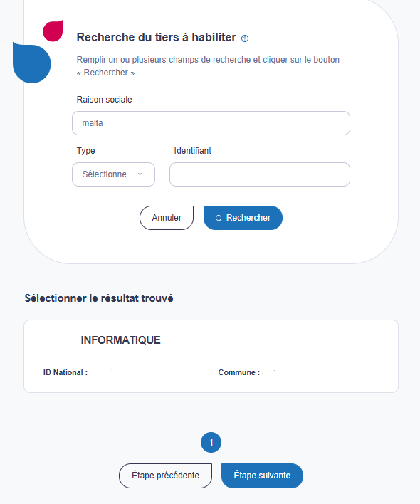Click the ID National label in result
420x504 pixels.
click(x=65, y=372)
